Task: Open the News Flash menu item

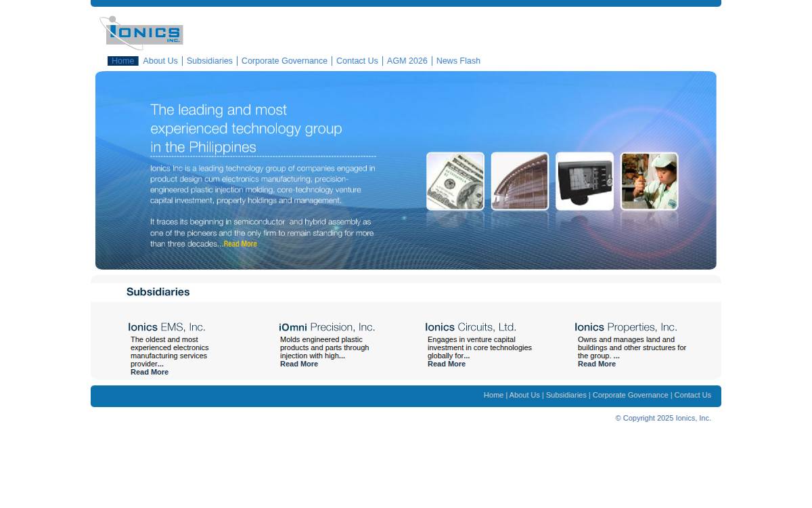Action: click(458, 61)
